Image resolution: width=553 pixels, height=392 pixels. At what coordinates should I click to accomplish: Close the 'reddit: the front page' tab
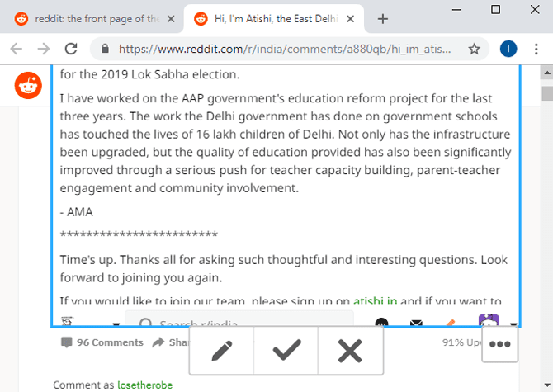[x=171, y=18]
